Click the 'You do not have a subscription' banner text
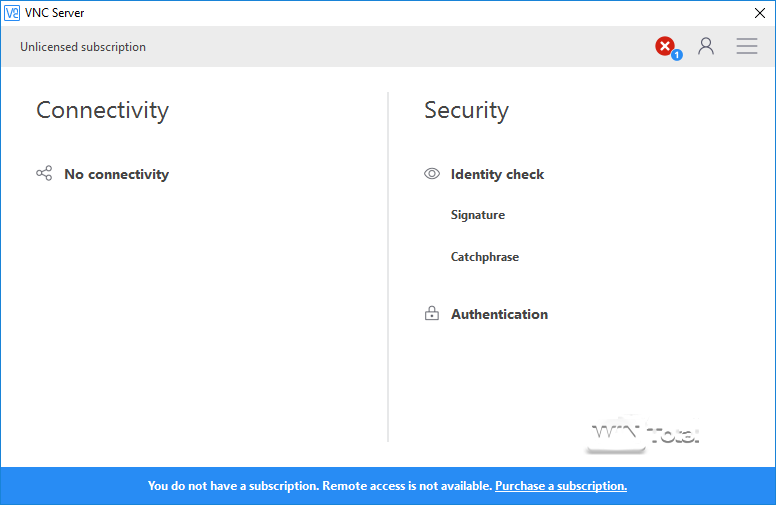 320,486
